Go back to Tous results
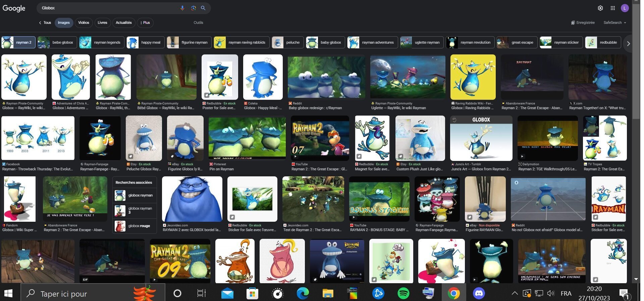Image resolution: width=644 pixels, height=301 pixels. click(45, 23)
